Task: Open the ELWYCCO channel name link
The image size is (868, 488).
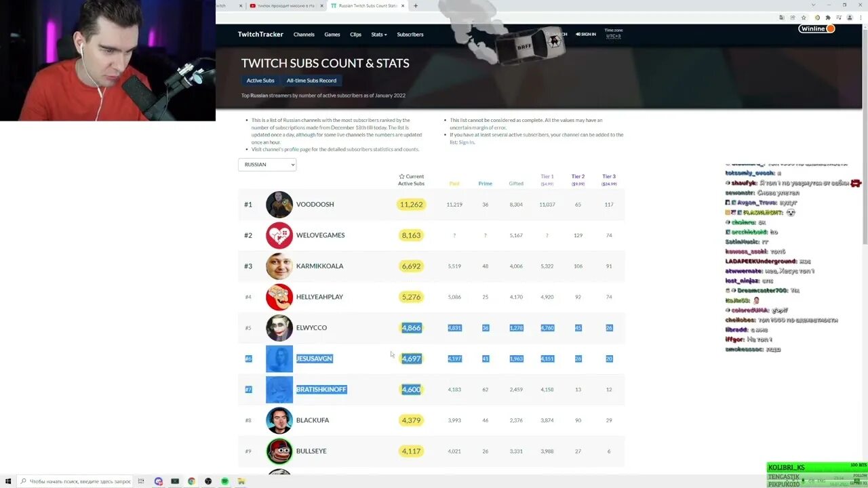Action: point(312,328)
